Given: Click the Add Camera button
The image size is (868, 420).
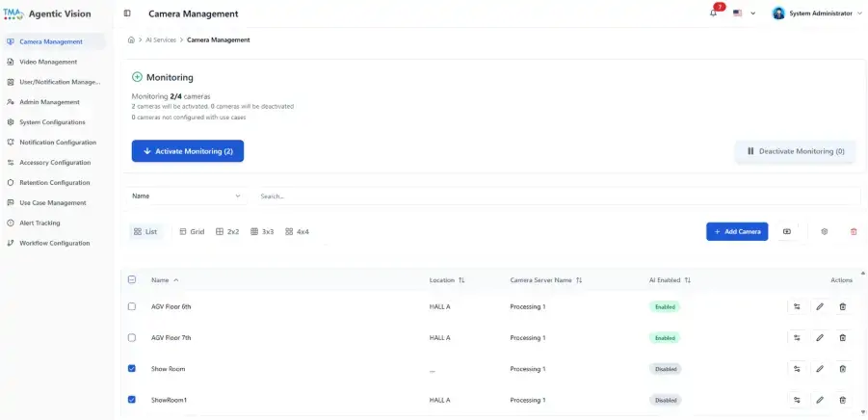Looking at the screenshot, I should pyautogui.click(x=737, y=232).
